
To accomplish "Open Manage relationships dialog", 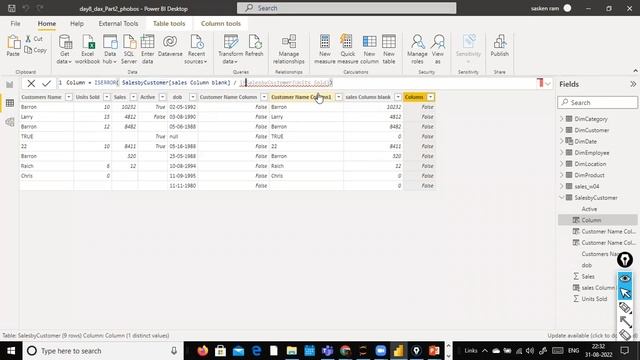I will (289, 49).
